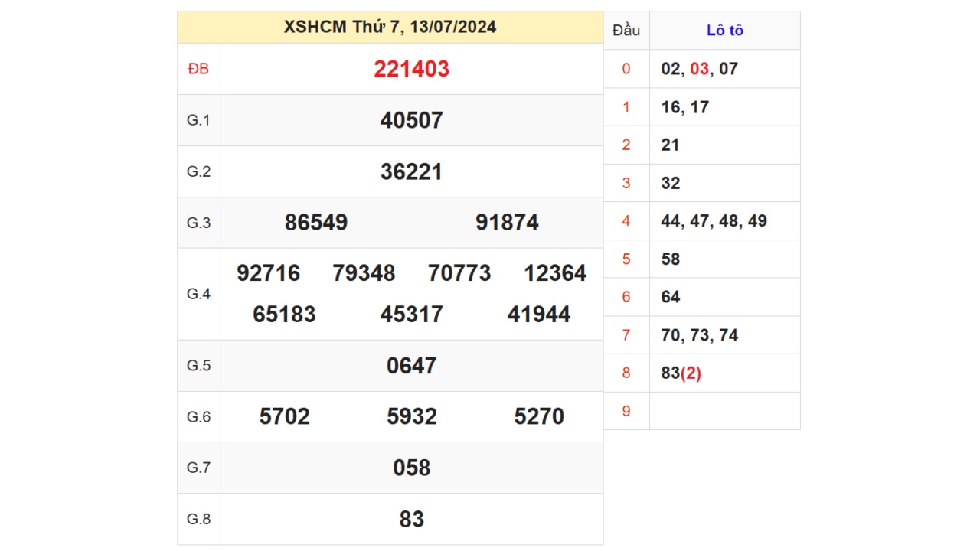Select G.6 result 5702
This screenshot has width=980, height=551.
[x=284, y=417]
